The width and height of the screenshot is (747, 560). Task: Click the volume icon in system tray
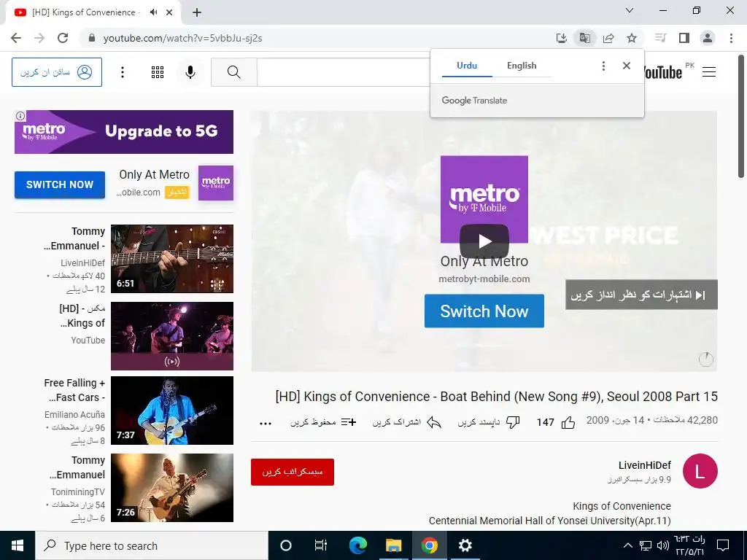[x=662, y=545]
